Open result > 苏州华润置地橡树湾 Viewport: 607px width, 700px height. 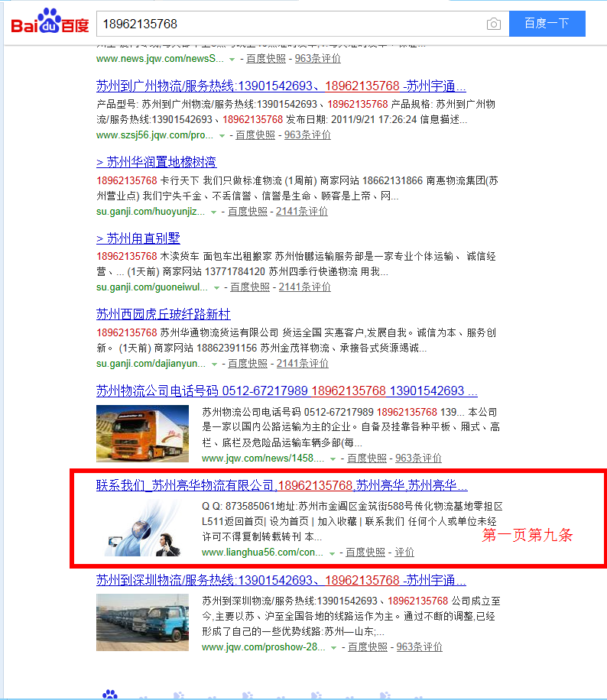click(x=156, y=161)
